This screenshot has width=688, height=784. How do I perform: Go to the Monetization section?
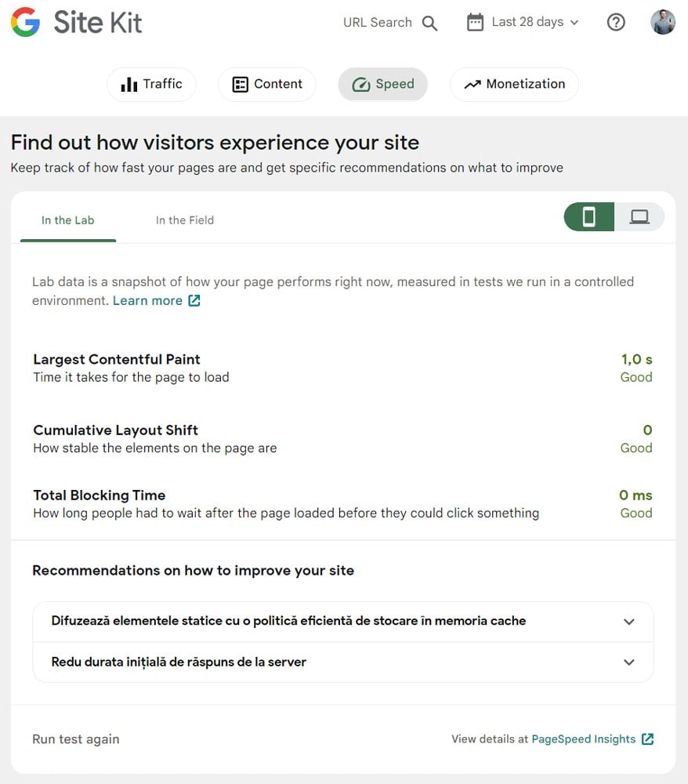[514, 84]
